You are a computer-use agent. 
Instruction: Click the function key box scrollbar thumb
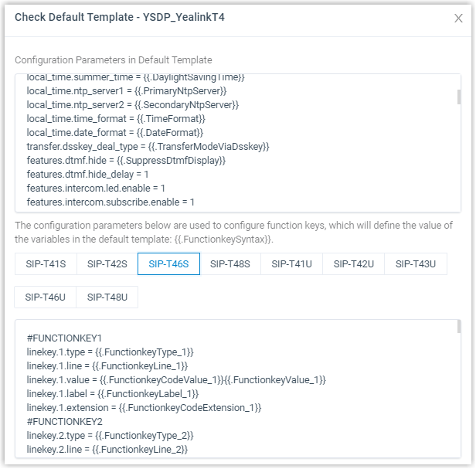click(x=459, y=327)
